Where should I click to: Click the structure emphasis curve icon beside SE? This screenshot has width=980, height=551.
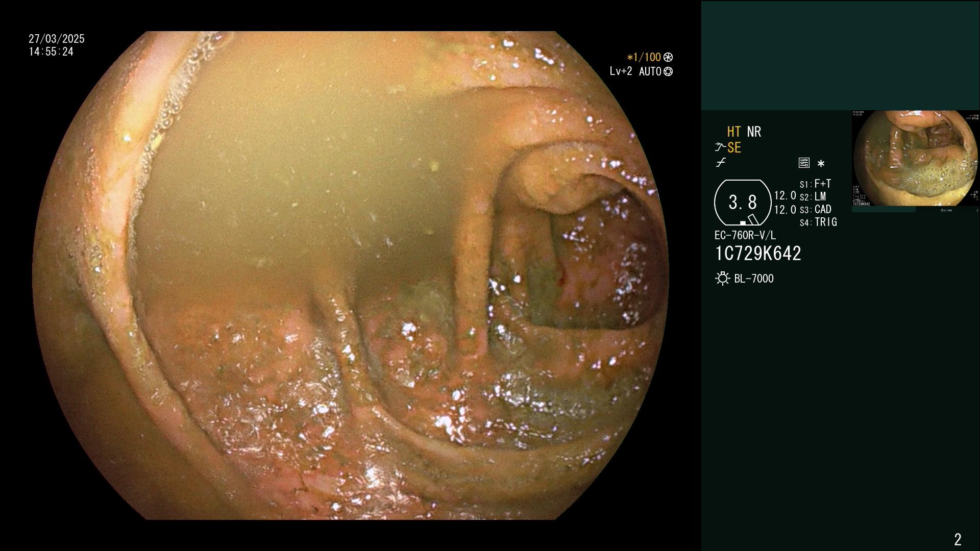[x=720, y=147]
